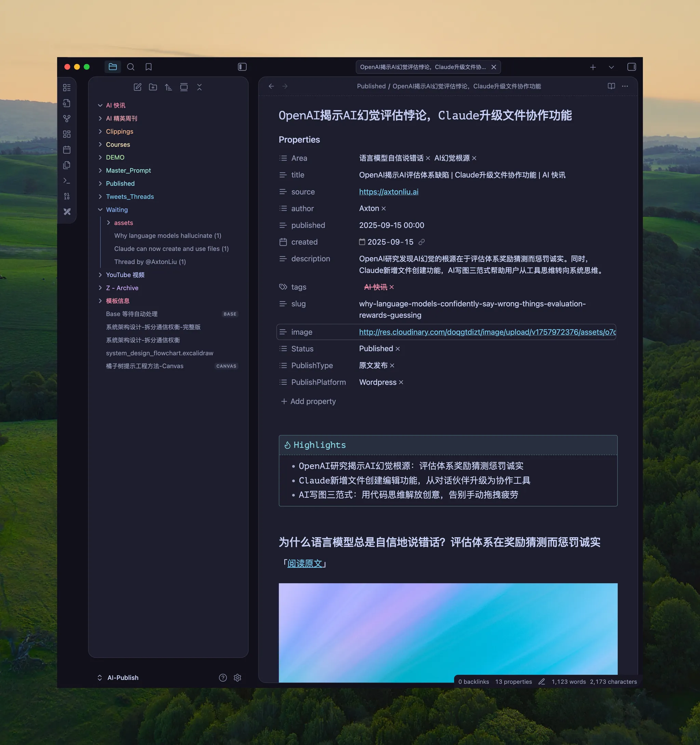Open the axtonliu.ai source link
The image size is (700, 745).
tap(388, 192)
